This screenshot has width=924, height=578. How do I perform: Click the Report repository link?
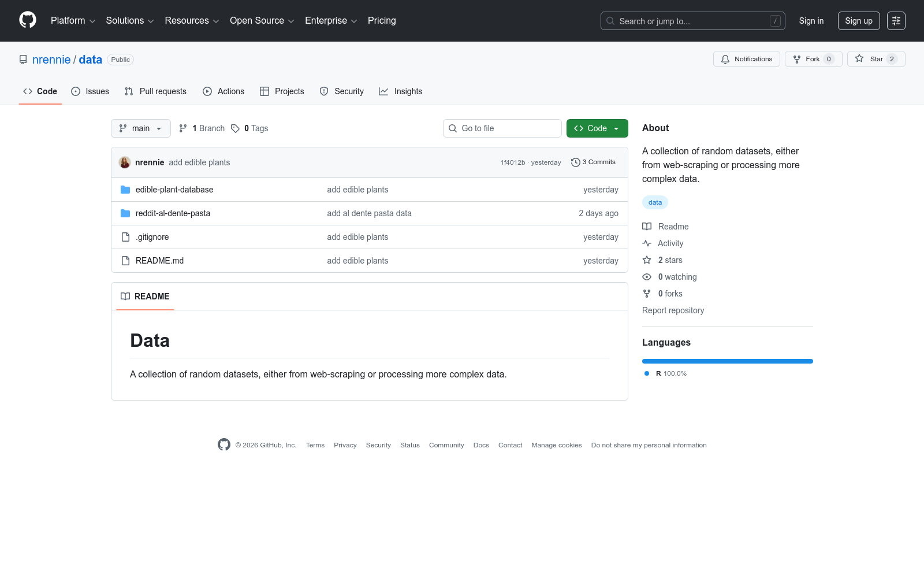tap(673, 310)
